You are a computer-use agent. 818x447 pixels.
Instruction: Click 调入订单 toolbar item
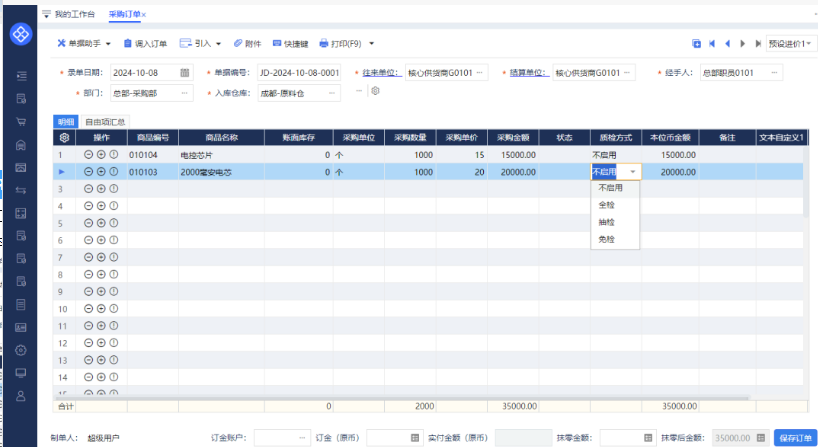click(x=145, y=44)
